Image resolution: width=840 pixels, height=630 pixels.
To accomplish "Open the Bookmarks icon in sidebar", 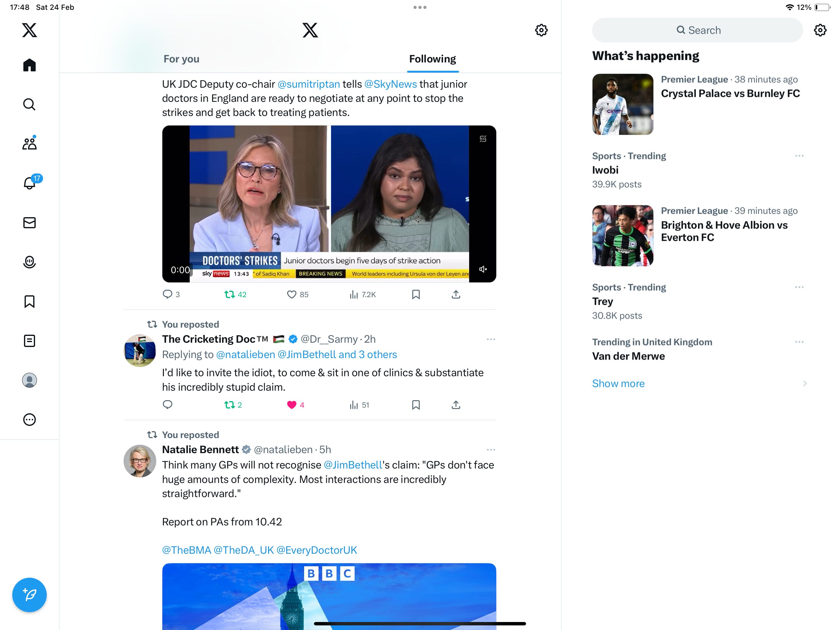I will coord(29,301).
